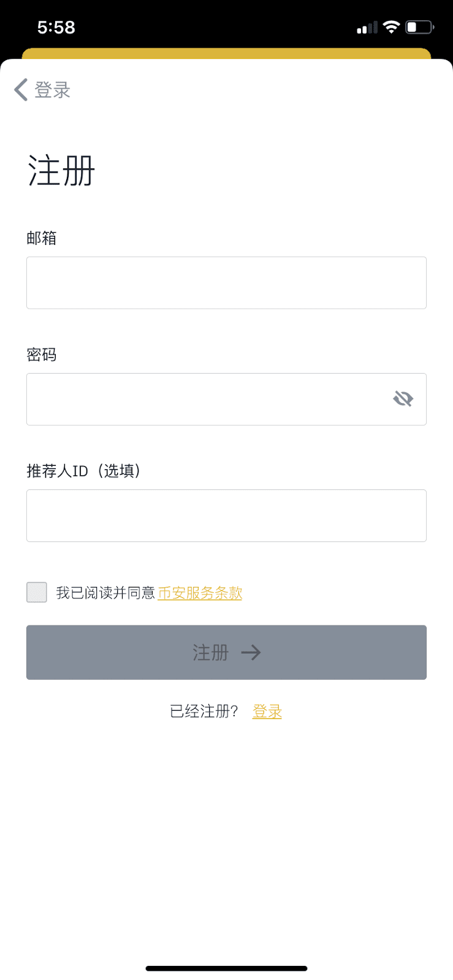Viewport: 453px width, 980px height.
Task: Tap the back chevron arrow icon
Action: click(21, 90)
